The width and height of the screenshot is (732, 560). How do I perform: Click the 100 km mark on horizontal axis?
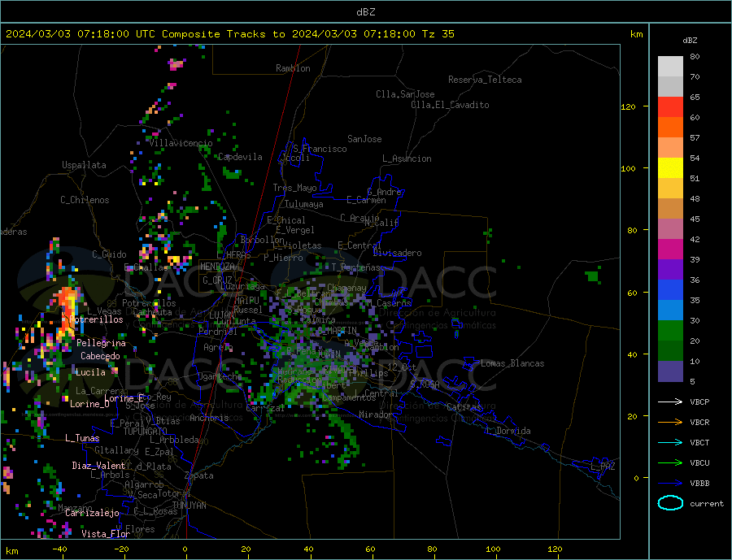[x=494, y=549]
